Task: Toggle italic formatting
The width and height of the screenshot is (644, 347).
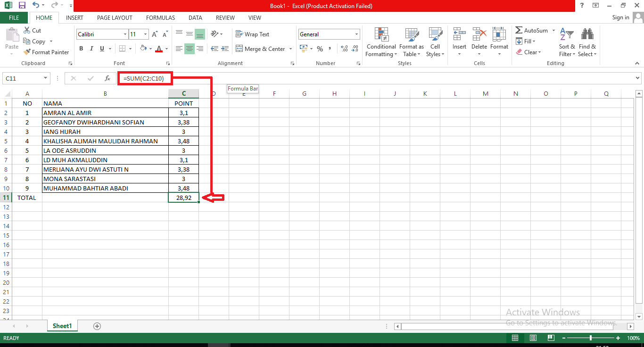Action: [91, 48]
